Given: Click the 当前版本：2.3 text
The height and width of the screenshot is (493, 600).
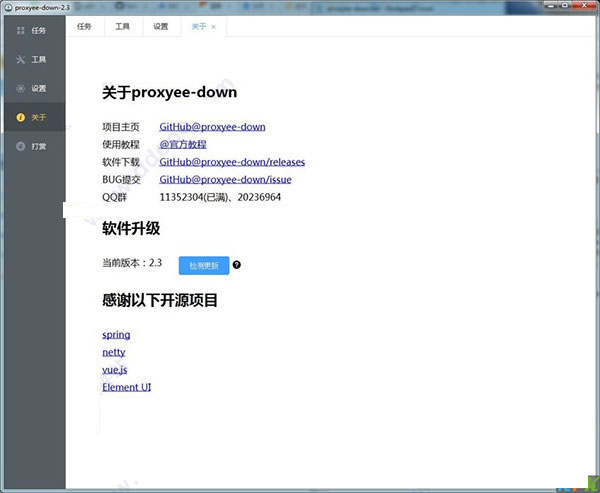Looking at the screenshot, I should coord(132,263).
